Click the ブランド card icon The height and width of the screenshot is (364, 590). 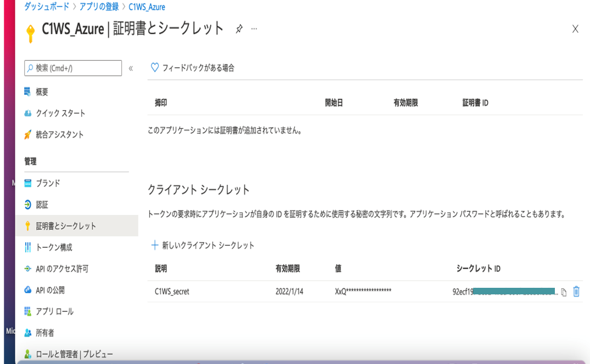pyautogui.click(x=27, y=183)
